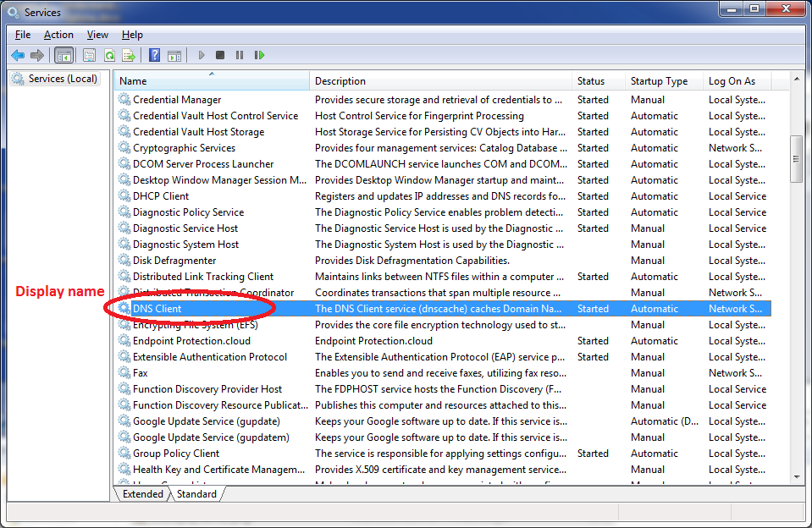Switch to the Extended tab
The image size is (812, 528).
tap(142, 494)
